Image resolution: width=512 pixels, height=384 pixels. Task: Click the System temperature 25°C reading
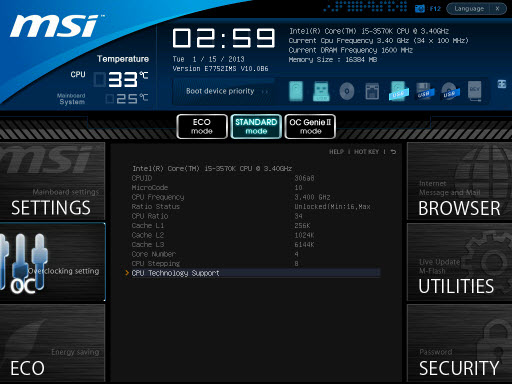coord(127,99)
